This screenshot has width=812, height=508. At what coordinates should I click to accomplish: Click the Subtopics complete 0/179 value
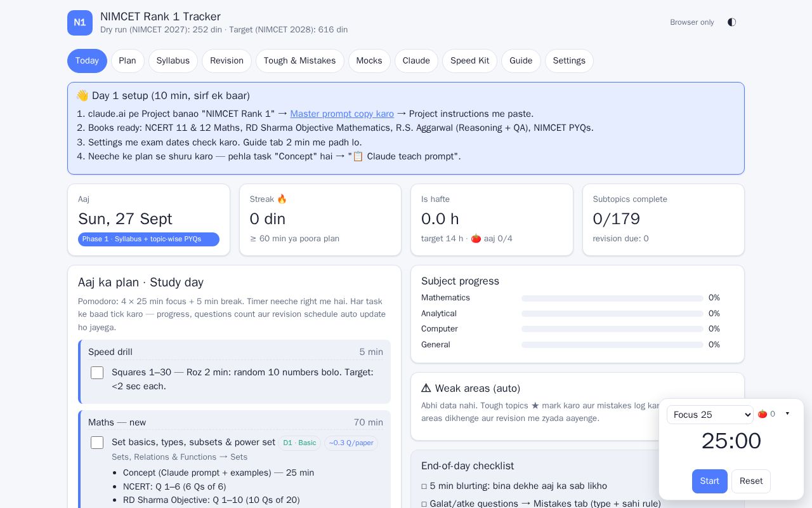[617, 219]
